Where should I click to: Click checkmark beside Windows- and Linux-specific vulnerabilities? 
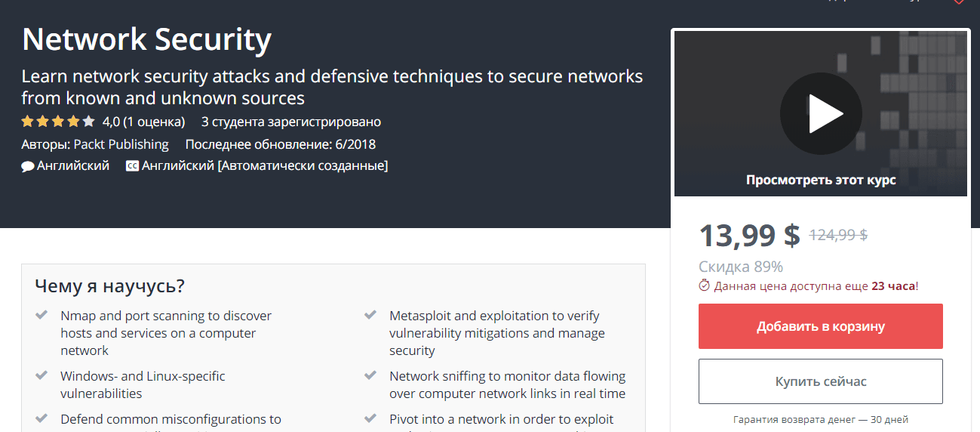[x=42, y=375]
